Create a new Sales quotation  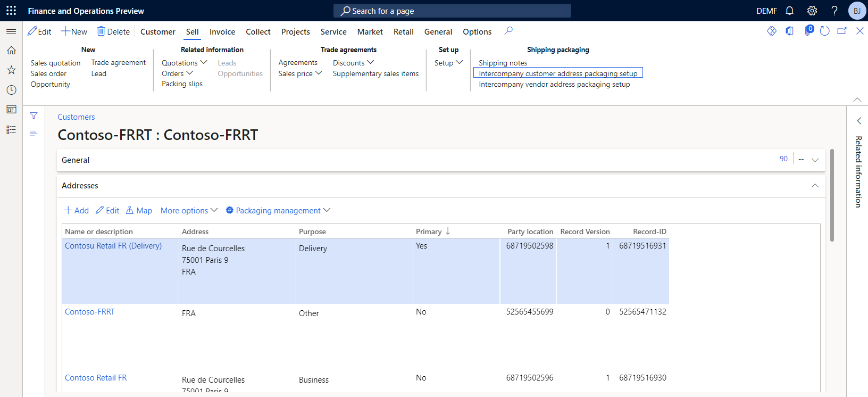(55, 63)
